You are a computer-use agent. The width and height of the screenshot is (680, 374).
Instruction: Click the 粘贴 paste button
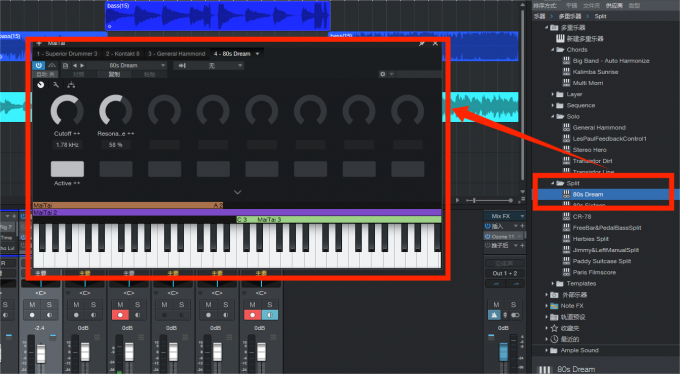coord(149,75)
